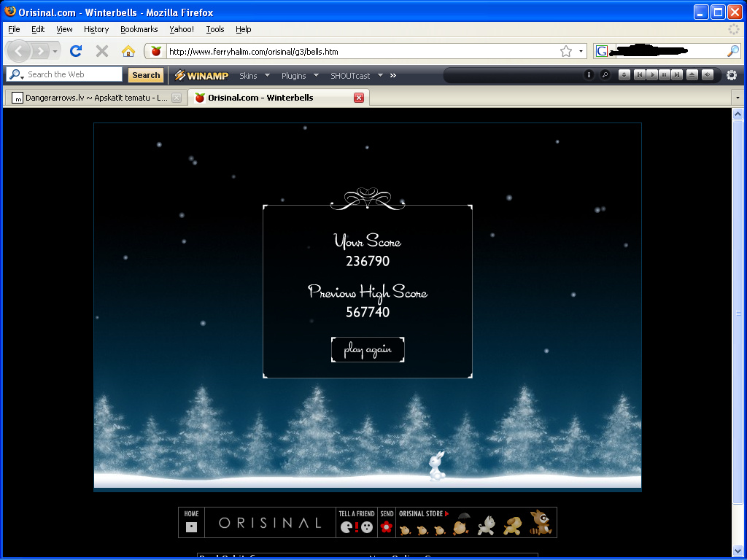Screen dimensions: 747x560
Task: Expand the SHOUTcast dropdown
Action: pos(356,75)
